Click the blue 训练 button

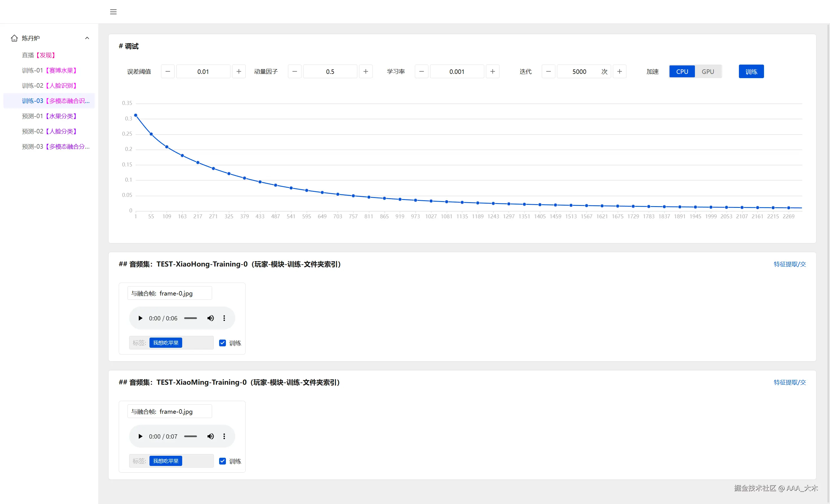point(751,71)
